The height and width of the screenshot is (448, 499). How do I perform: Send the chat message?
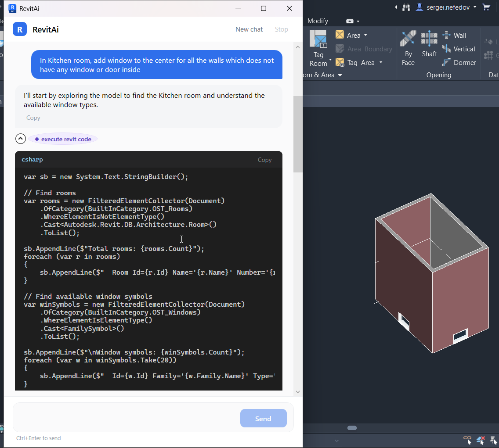pyautogui.click(x=263, y=419)
